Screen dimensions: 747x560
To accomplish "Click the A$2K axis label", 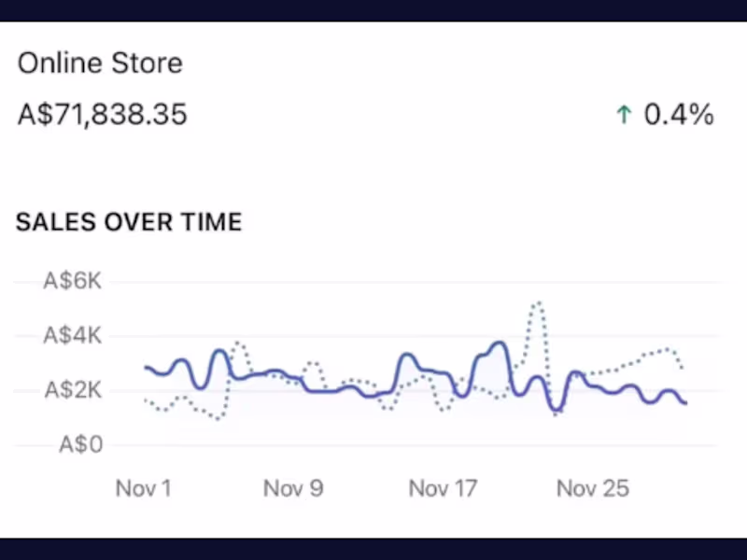I will (73, 390).
